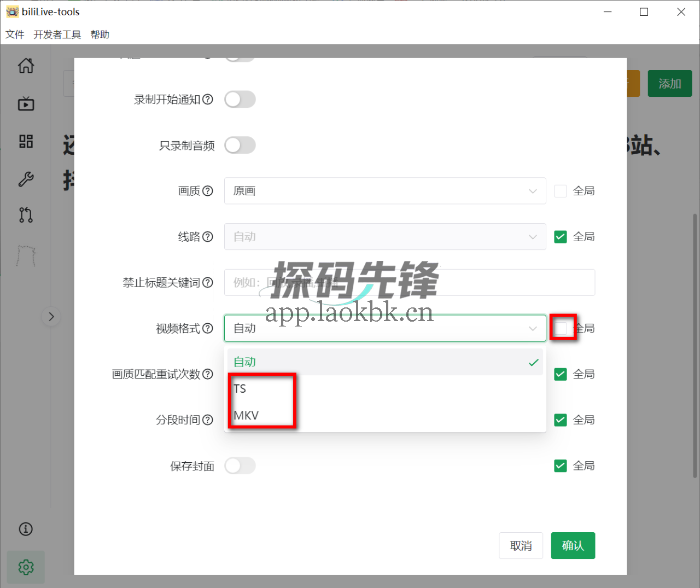Open the wrench tools icon in sidebar
The height and width of the screenshot is (588, 700).
pyautogui.click(x=26, y=179)
